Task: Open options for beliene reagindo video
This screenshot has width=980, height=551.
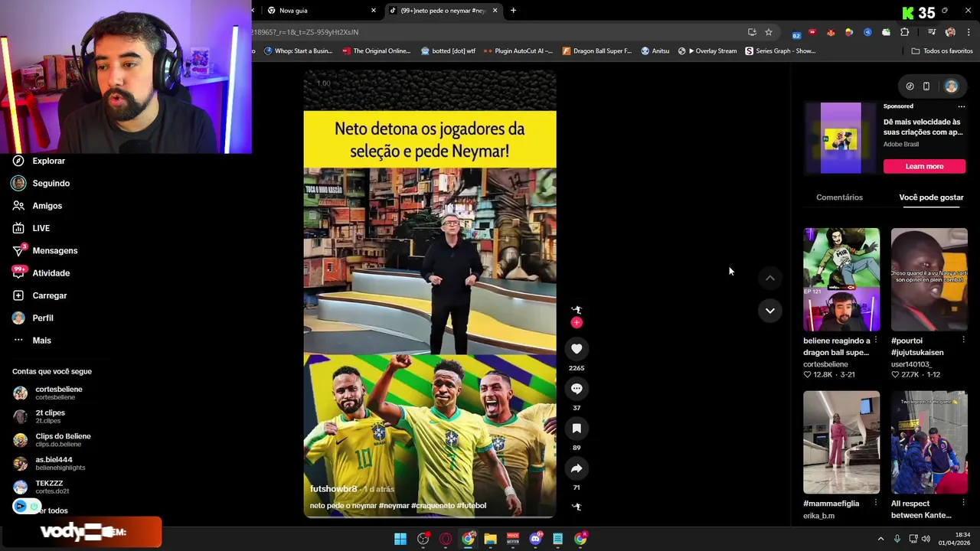Action: 876,341
